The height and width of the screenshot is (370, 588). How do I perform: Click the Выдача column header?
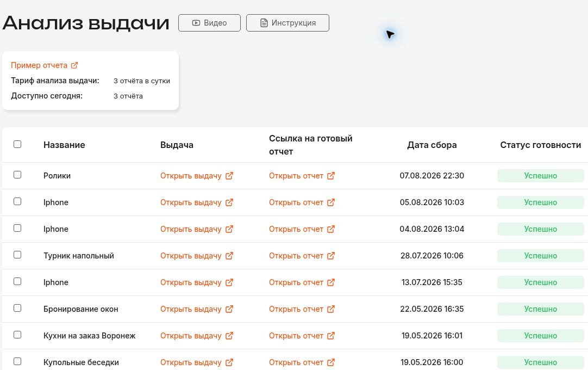click(177, 145)
